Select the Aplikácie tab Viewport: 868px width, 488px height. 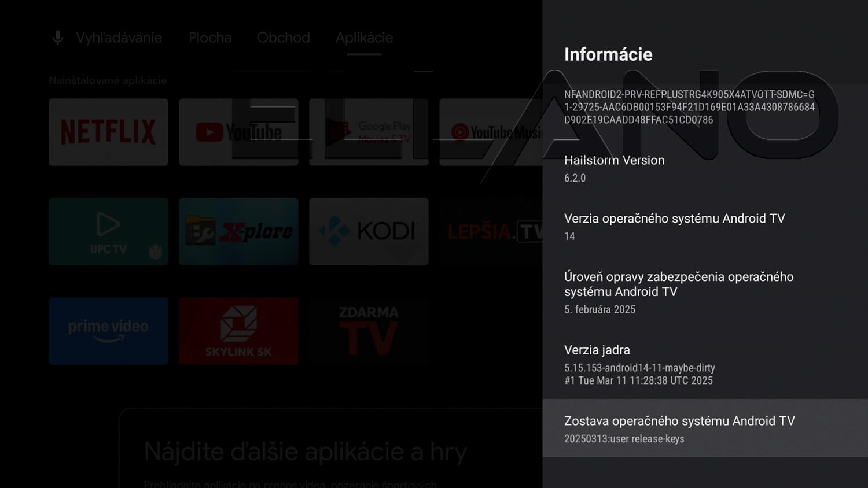pos(364,38)
